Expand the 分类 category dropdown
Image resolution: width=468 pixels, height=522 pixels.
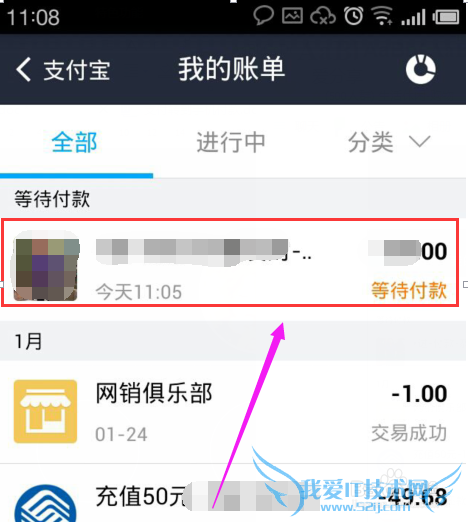389,142
